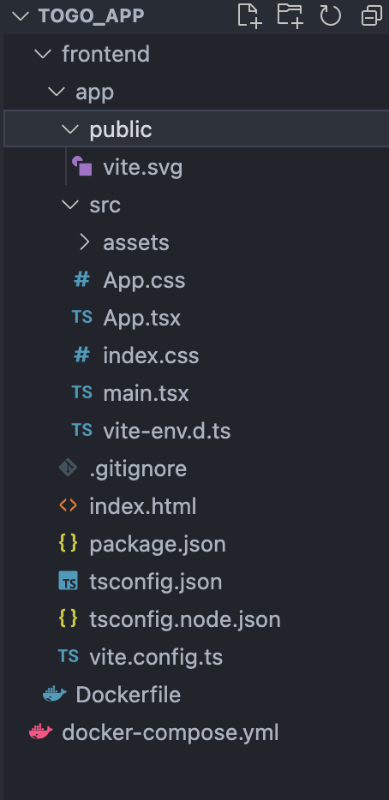This screenshot has width=389, height=800.
Task: Click the New Folder icon
Action: point(289,15)
